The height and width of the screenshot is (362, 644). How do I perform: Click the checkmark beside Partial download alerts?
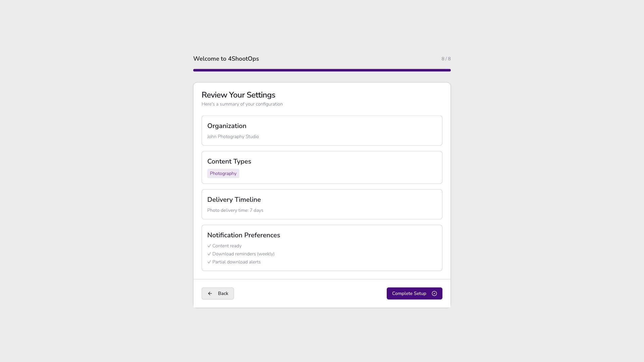209,262
